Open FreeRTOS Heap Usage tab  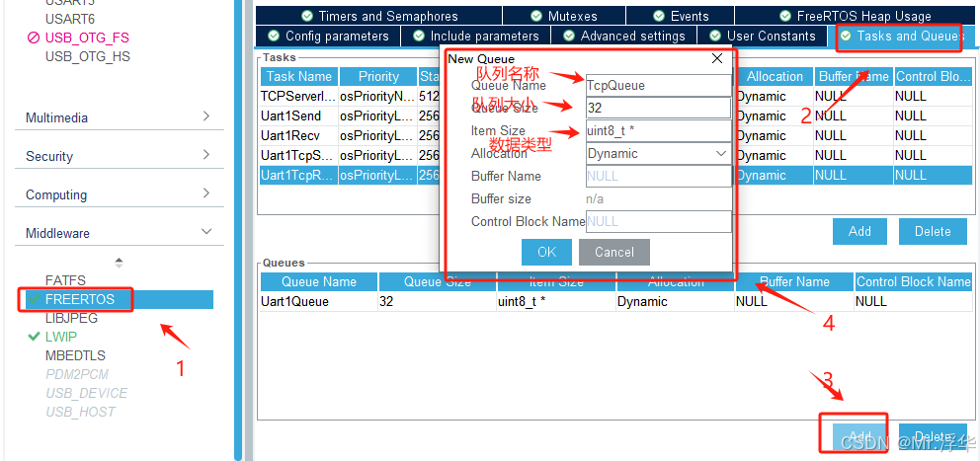[x=856, y=16]
